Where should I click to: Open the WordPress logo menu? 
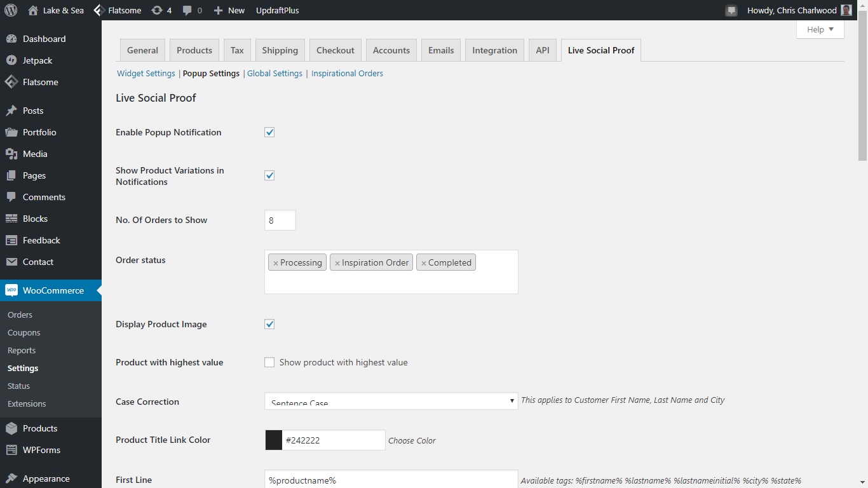[x=11, y=10]
